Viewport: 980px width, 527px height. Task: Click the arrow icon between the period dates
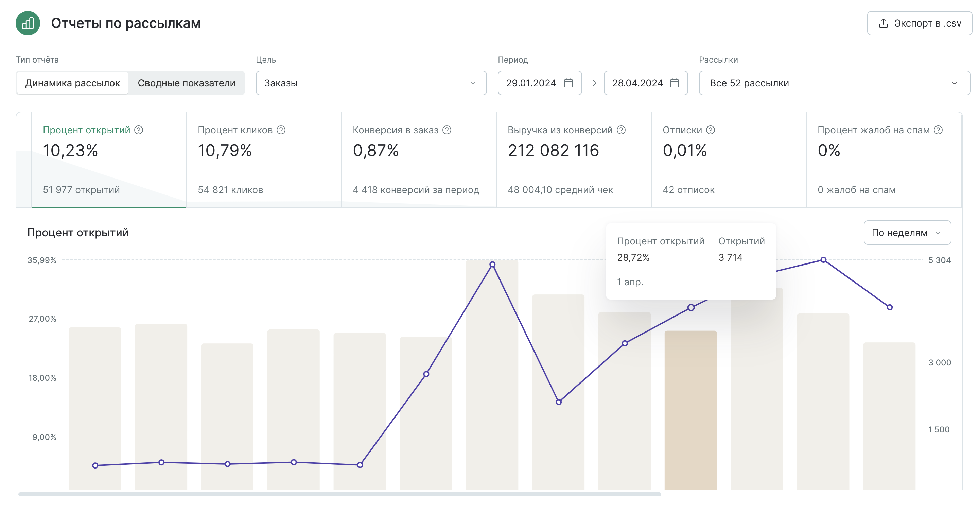[x=593, y=83]
